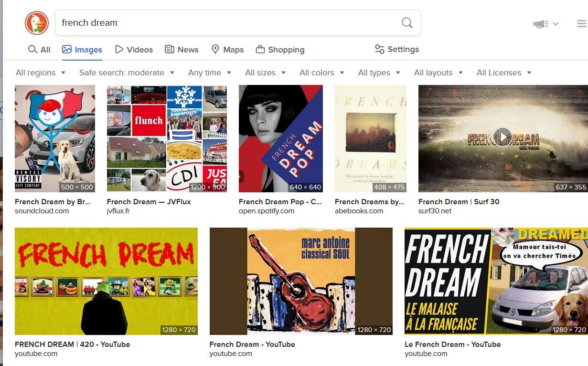Open the News tab
This screenshot has width=588, height=366.
182,50
